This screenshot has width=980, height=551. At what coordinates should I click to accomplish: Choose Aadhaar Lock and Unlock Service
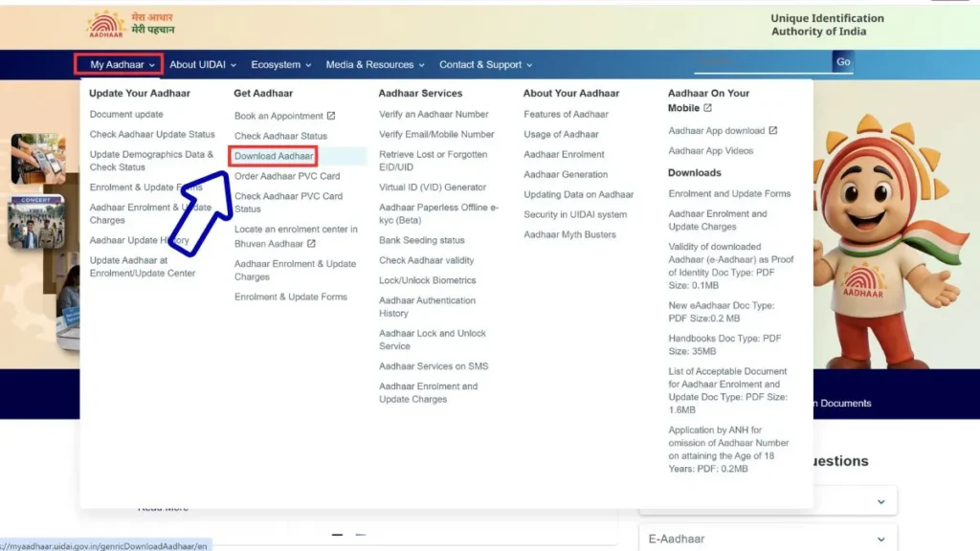[433, 340]
